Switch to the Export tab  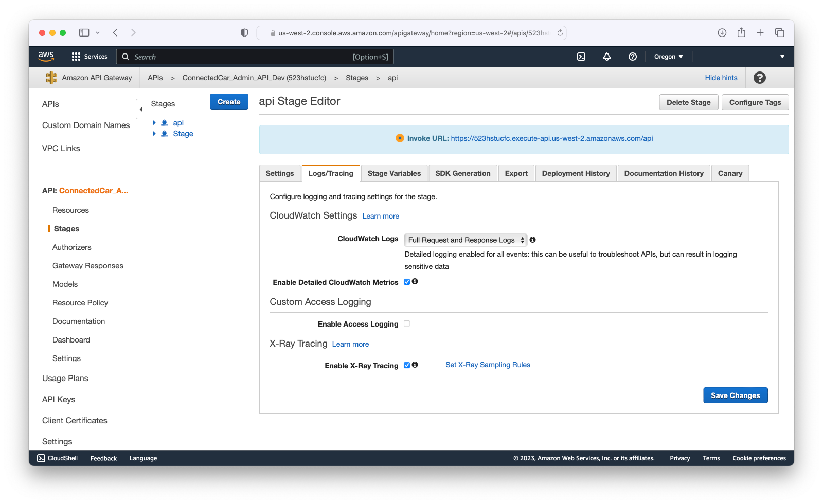516,173
